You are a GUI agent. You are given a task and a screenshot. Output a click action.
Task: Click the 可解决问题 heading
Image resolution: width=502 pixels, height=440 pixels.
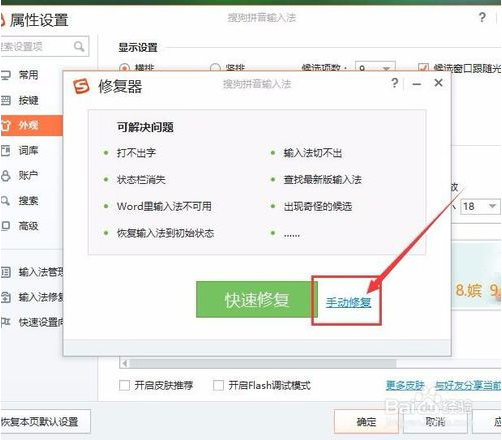[145, 127]
